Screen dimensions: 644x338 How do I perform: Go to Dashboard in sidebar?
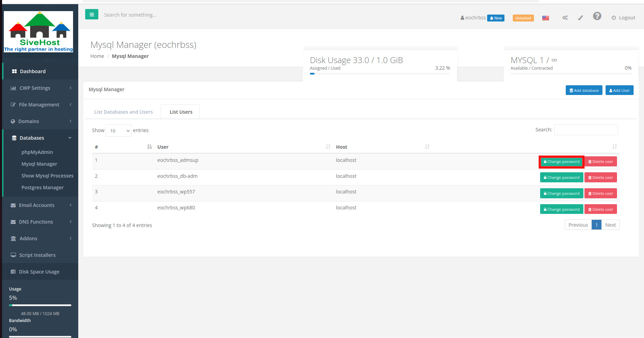coord(40,71)
